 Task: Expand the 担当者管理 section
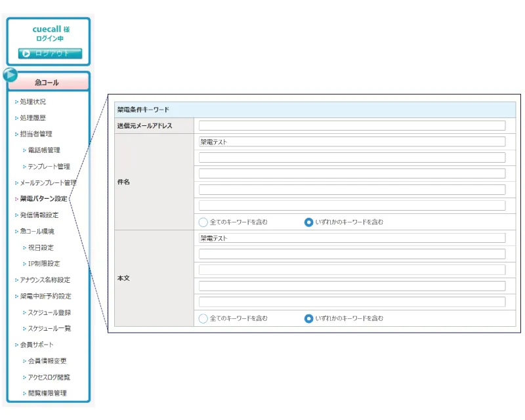(35, 134)
